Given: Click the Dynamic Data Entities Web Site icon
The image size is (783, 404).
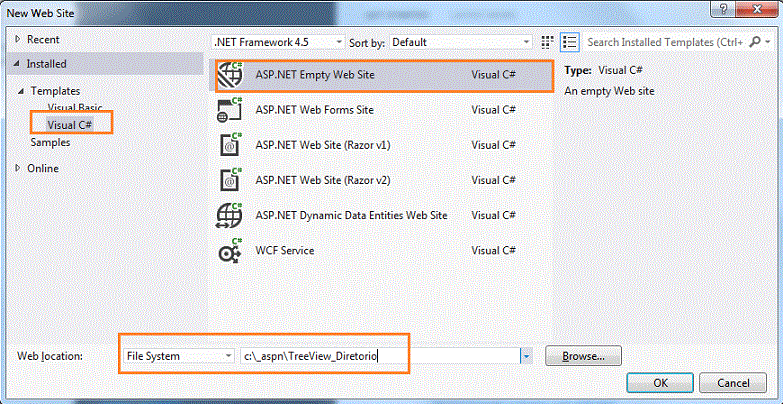Looking at the screenshot, I should (x=229, y=215).
